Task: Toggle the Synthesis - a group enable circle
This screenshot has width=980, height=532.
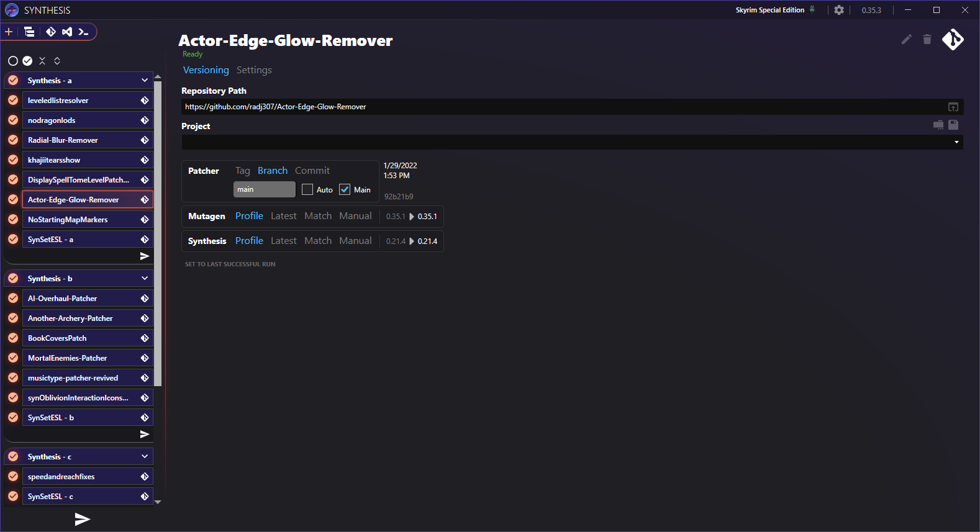Action: click(13, 80)
